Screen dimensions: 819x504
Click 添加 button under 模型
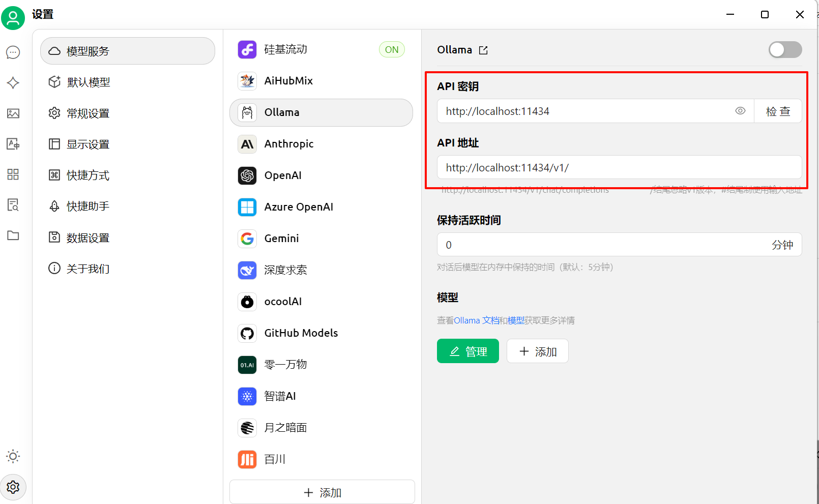538,351
